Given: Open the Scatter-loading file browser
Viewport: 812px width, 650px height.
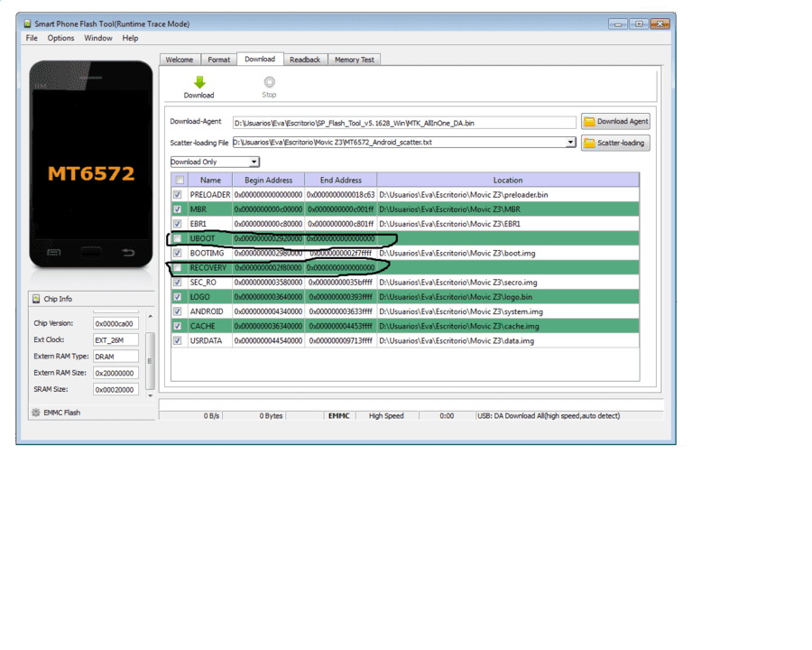Looking at the screenshot, I should (x=615, y=143).
